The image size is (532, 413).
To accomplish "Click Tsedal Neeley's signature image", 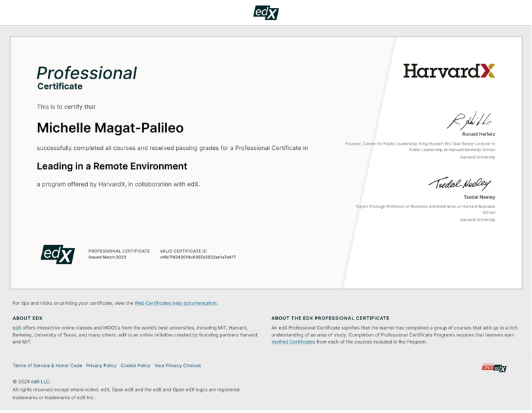I will [x=460, y=183].
